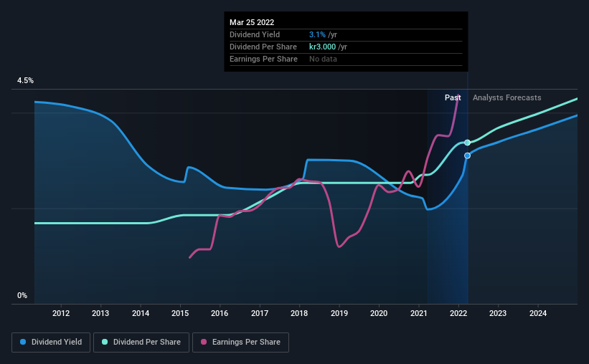Click the Analysts Forecasts label
Screen dimensions: 589x364
coord(506,97)
